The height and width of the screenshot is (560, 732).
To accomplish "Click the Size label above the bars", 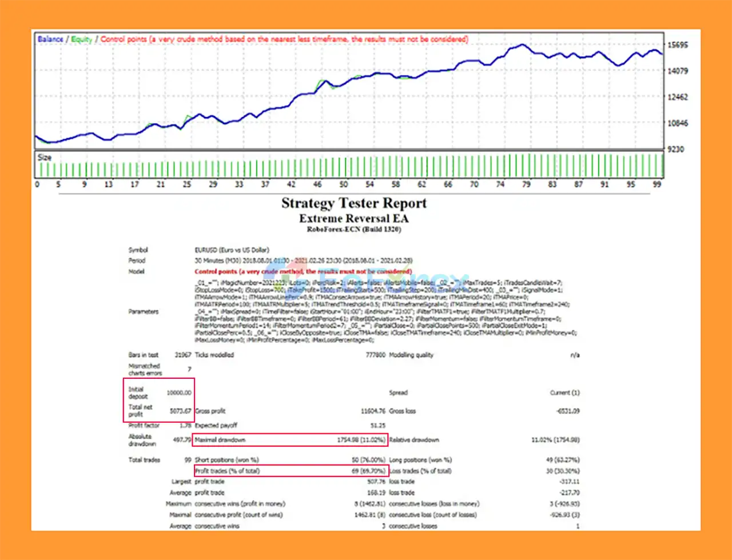I will [x=46, y=157].
